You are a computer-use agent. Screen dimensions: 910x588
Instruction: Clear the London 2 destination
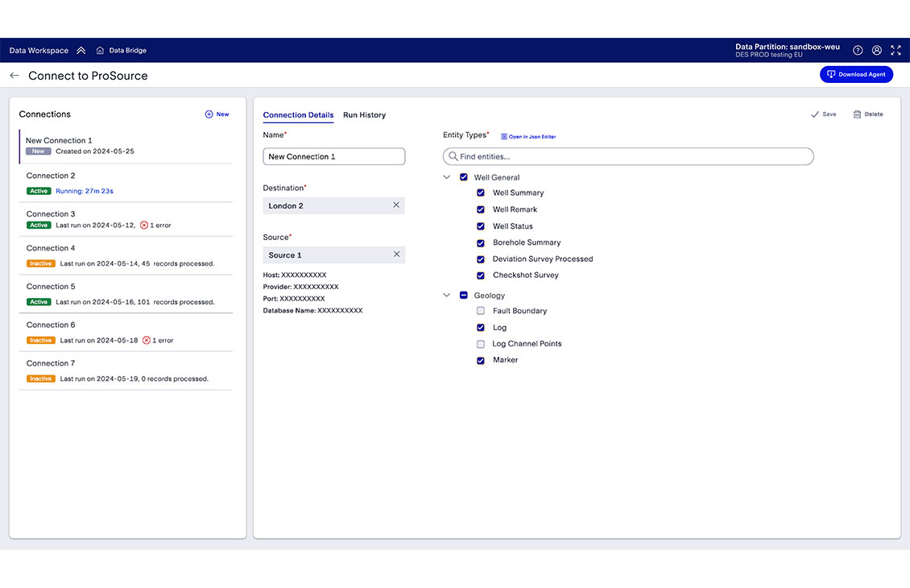pos(396,205)
